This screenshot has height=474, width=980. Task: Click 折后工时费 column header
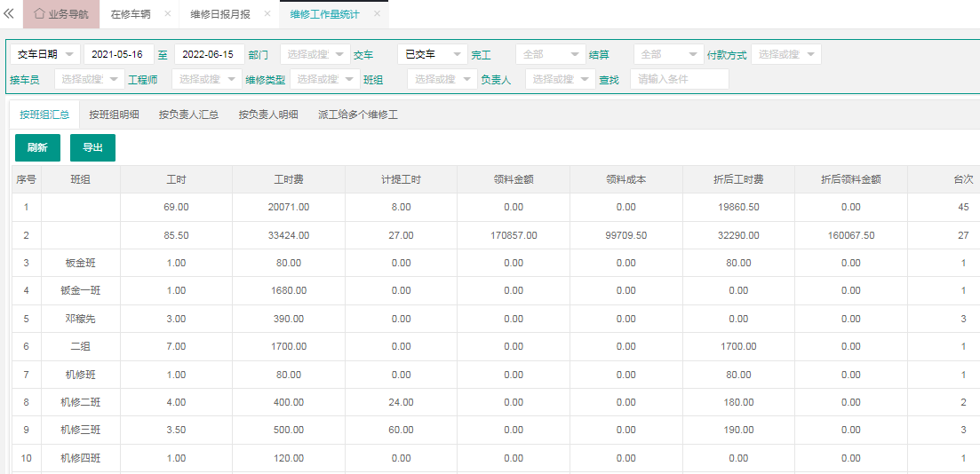click(738, 180)
